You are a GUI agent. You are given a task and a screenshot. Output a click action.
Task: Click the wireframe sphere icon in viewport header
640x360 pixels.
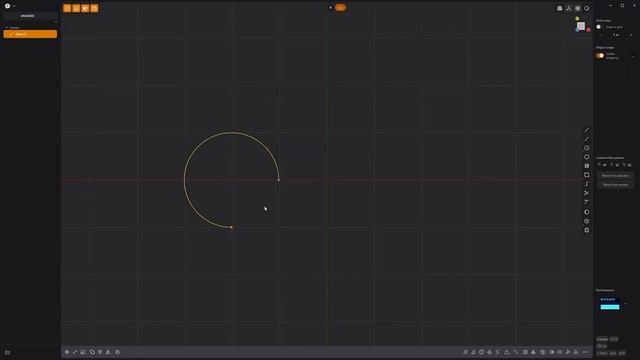(x=578, y=8)
